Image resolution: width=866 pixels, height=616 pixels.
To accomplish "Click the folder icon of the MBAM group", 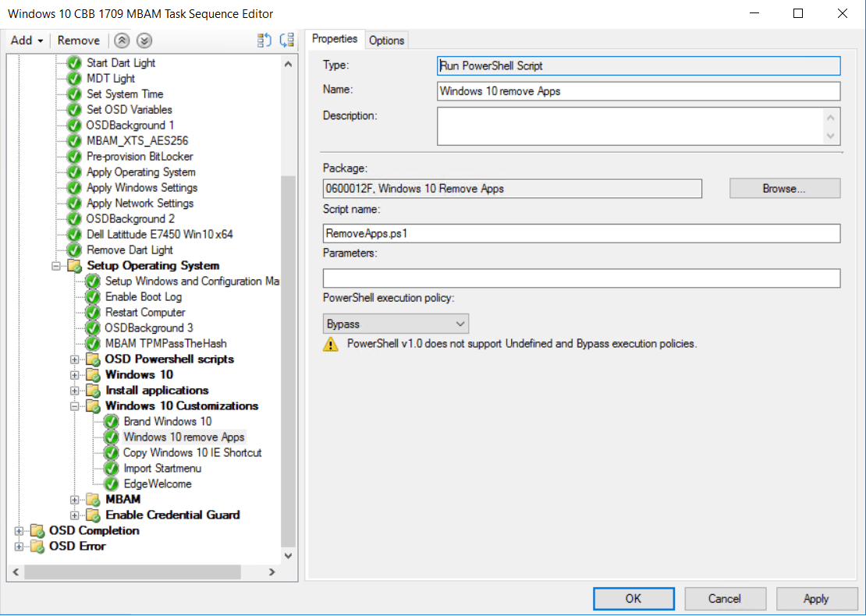I will click(93, 499).
